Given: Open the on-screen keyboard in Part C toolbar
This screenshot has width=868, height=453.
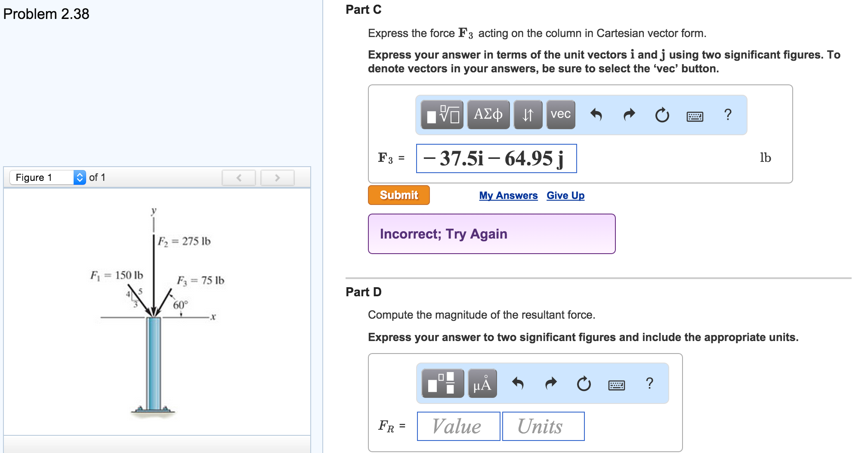Looking at the screenshot, I should click(x=695, y=115).
